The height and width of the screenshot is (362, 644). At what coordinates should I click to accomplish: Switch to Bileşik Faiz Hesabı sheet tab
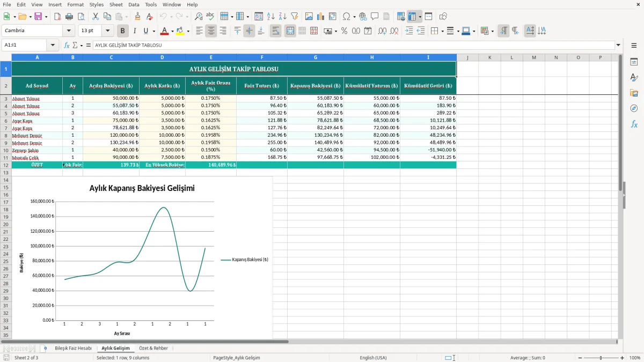pos(73,348)
